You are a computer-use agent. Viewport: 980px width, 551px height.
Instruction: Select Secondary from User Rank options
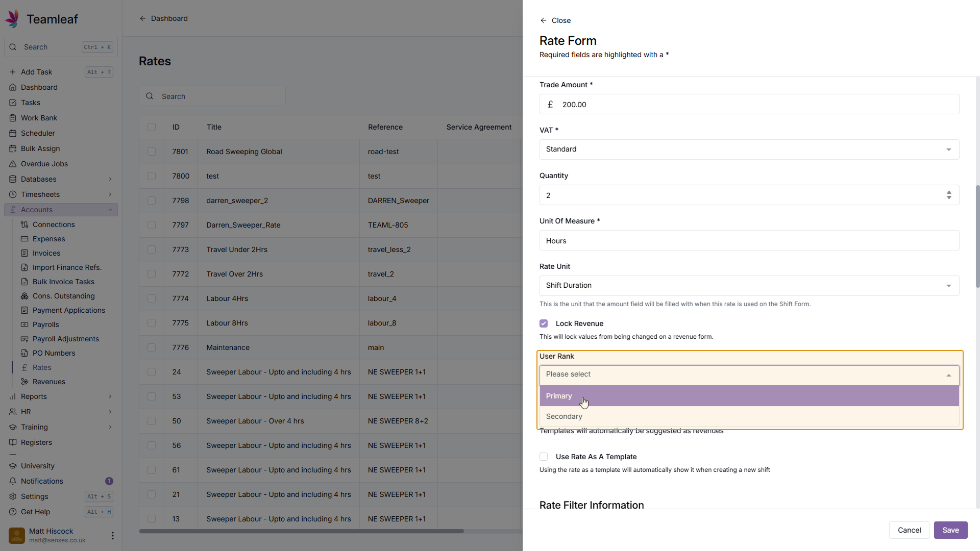pyautogui.click(x=564, y=416)
